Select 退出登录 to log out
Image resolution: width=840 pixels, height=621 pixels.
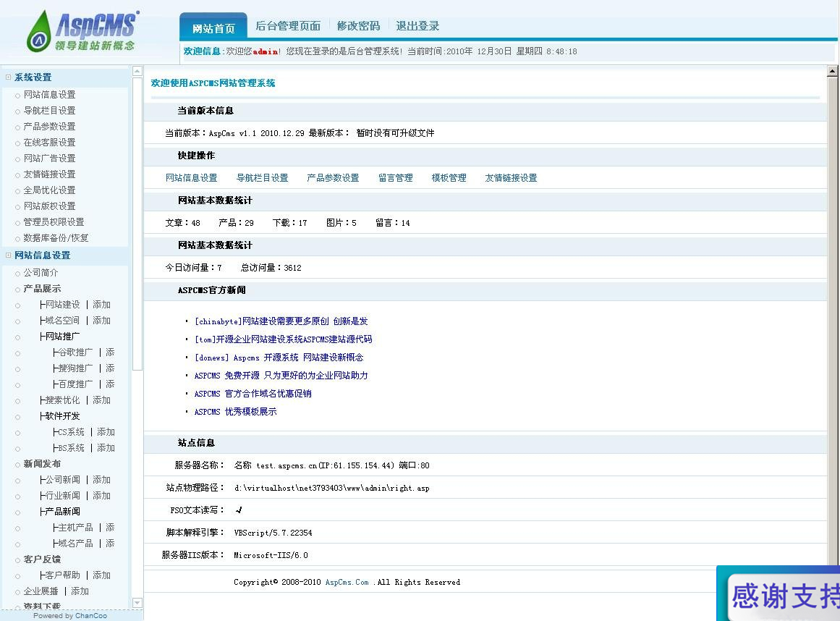click(x=417, y=26)
